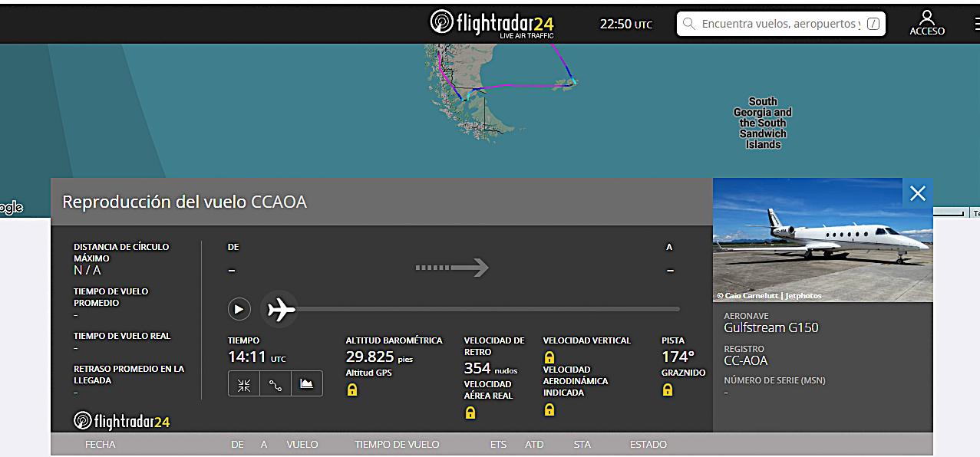
Task: Click the Graznido lock icon
Action: point(668,390)
